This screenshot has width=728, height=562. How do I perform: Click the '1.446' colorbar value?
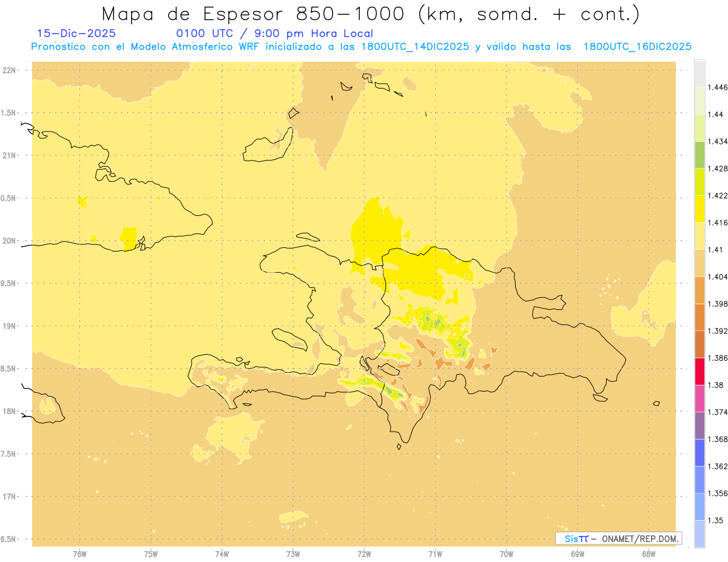click(716, 87)
